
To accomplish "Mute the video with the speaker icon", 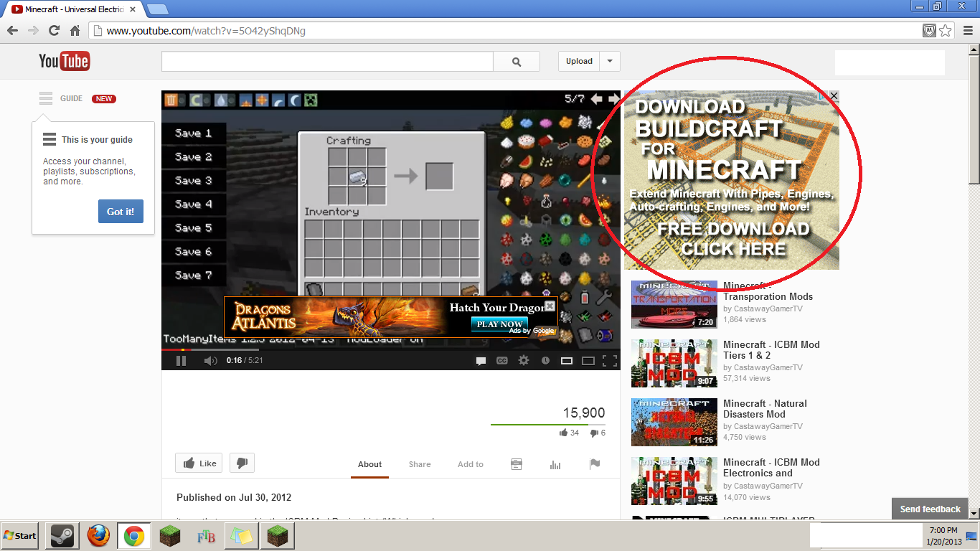I will 210,361.
